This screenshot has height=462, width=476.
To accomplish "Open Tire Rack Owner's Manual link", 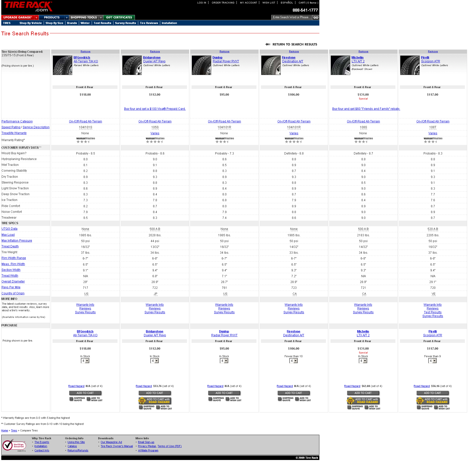I will click(x=117, y=446).
